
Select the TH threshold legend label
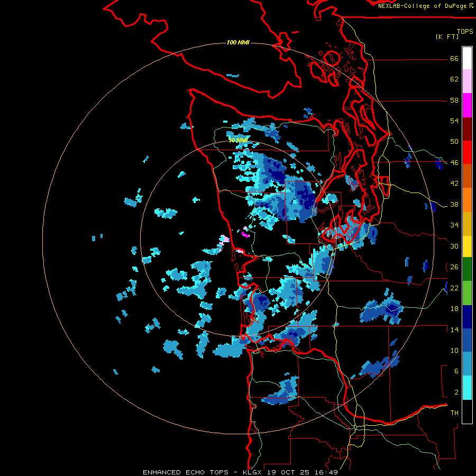pyautogui.click(x=454, y=413)
